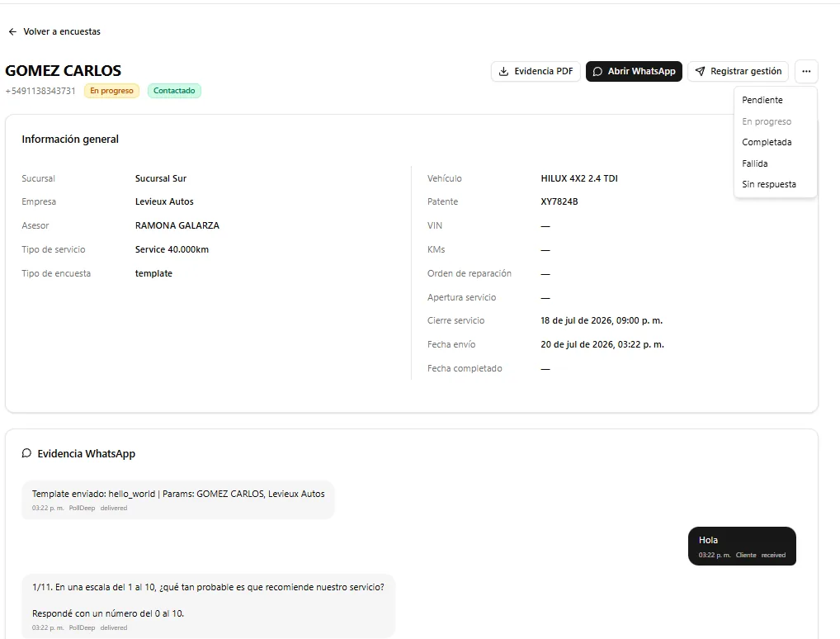Screen dimensions: 840x639
Task: Click the Fecha completado label
Action: pyautogui.click(x=465, y=369)
